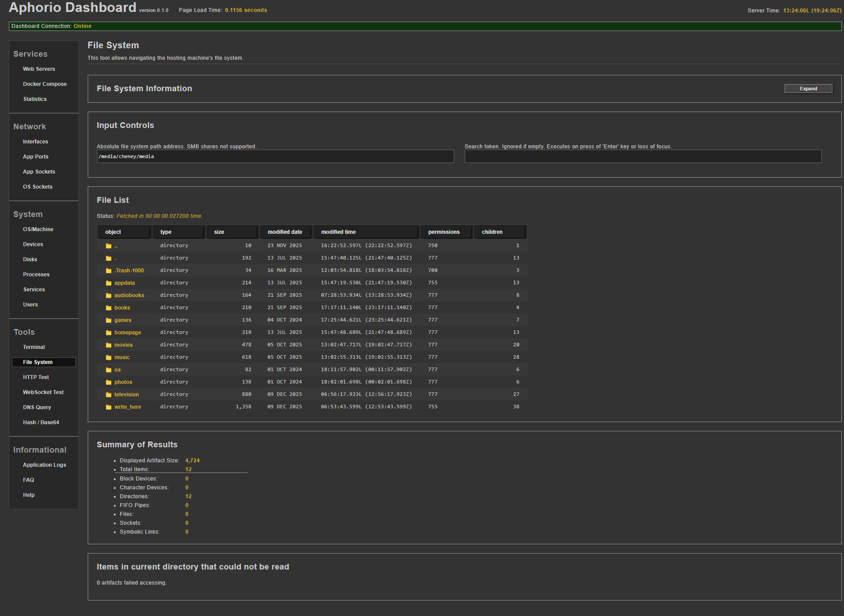The image size is (844, 616).
Task: Click the folder icon beside .Trash-1000
Action: (x=109, y=271)
